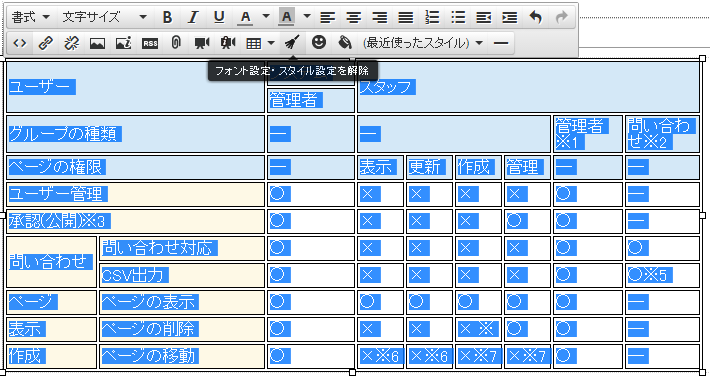The width and height of the screenshot is (710, 376).
Task: Click the ○※5 cell in CSV出力 row
Action: pos(662,275)
